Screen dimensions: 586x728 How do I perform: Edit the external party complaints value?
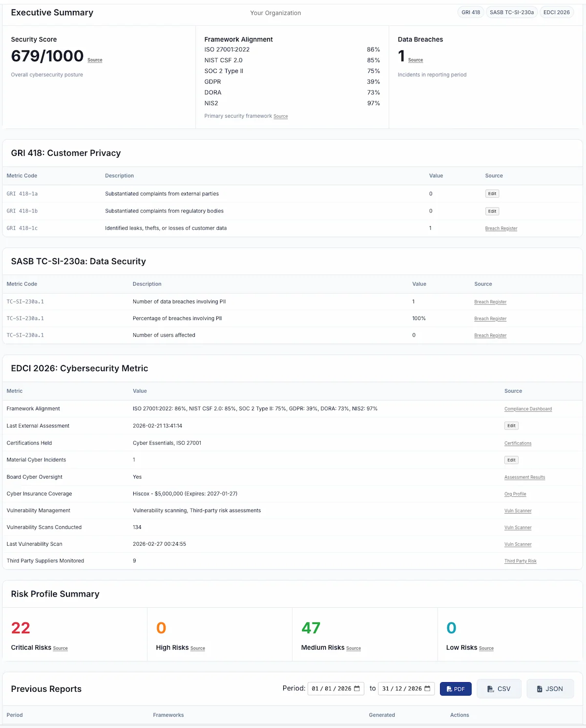[492, 193]
